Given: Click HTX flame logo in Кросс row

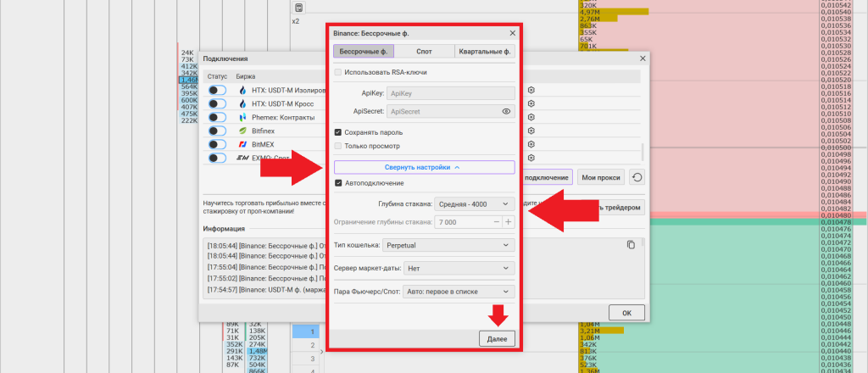Looking at the screenshot, I should (242, 103).
